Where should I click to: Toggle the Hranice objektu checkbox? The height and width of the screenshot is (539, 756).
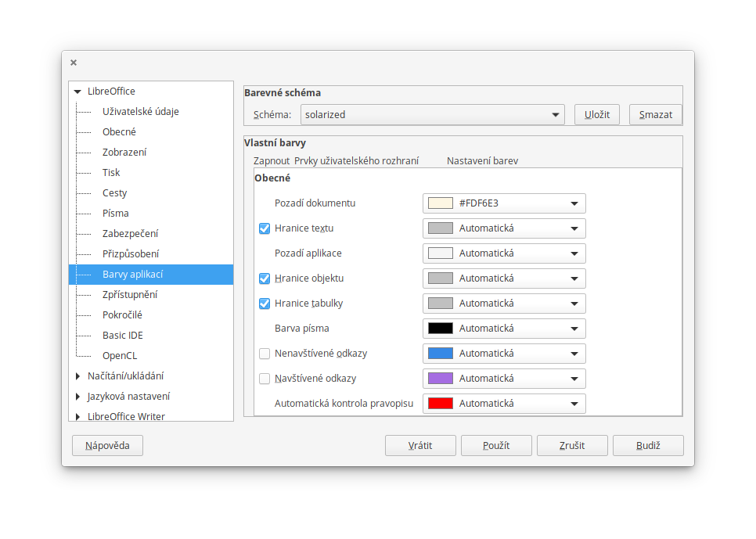tap(265, 278)
